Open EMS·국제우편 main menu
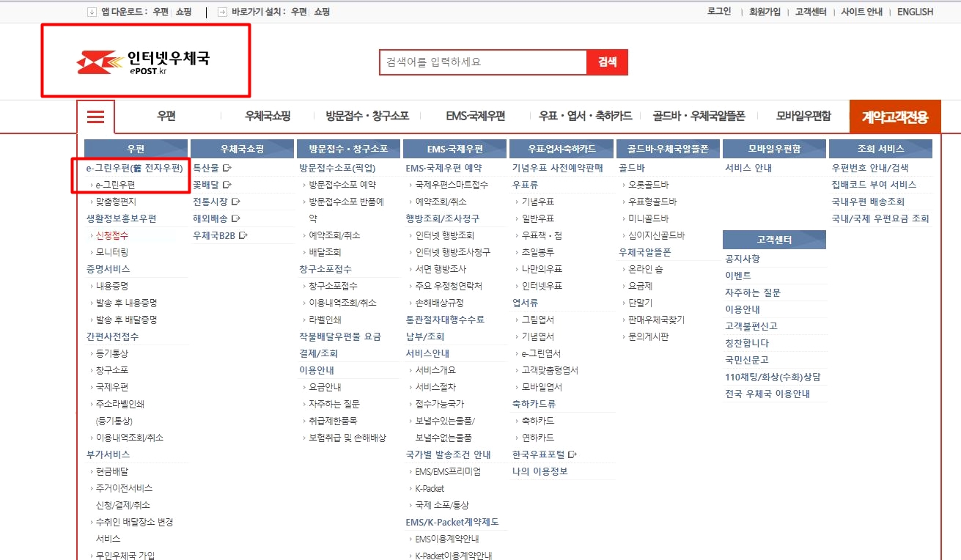Image resolution: width=961 pixels, height=560 pixels. tap(475, 117)
